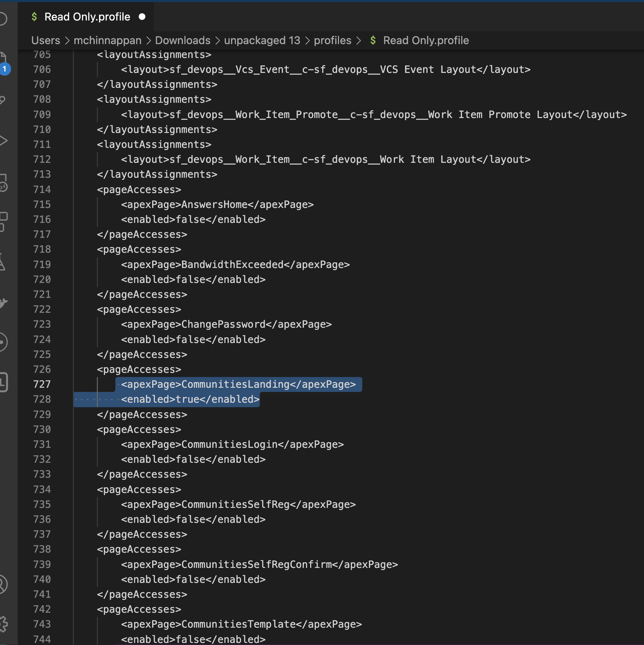Open the Downloads breadcrumb segment

click(183, 40)
